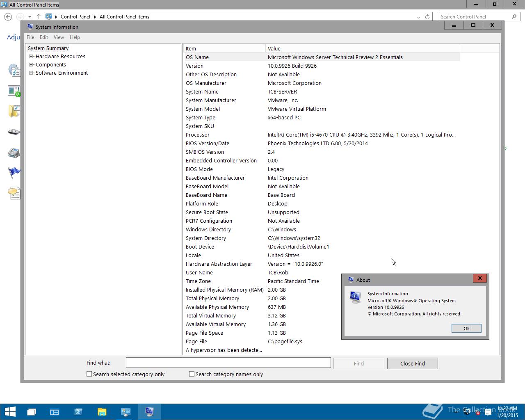Screen dimensions: 525x420
Task: Select the Page File C:\pagefile.sys value
Action: click(285, 342)
